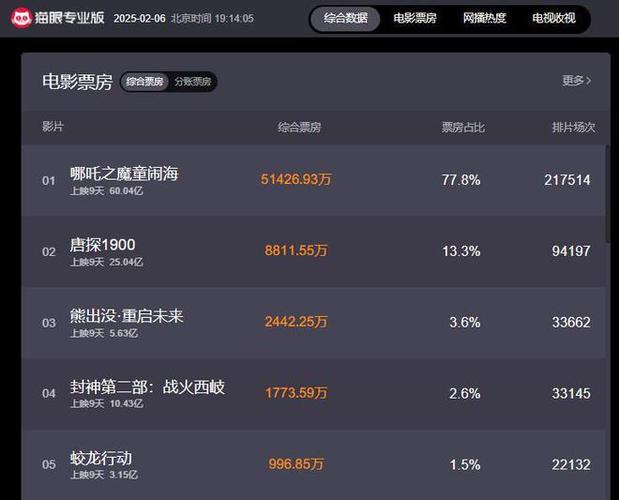The width and height of the screenshot is (619, 500).
Task: Open the 电影票房 navigation tab
Action: [x=415, y=18]
